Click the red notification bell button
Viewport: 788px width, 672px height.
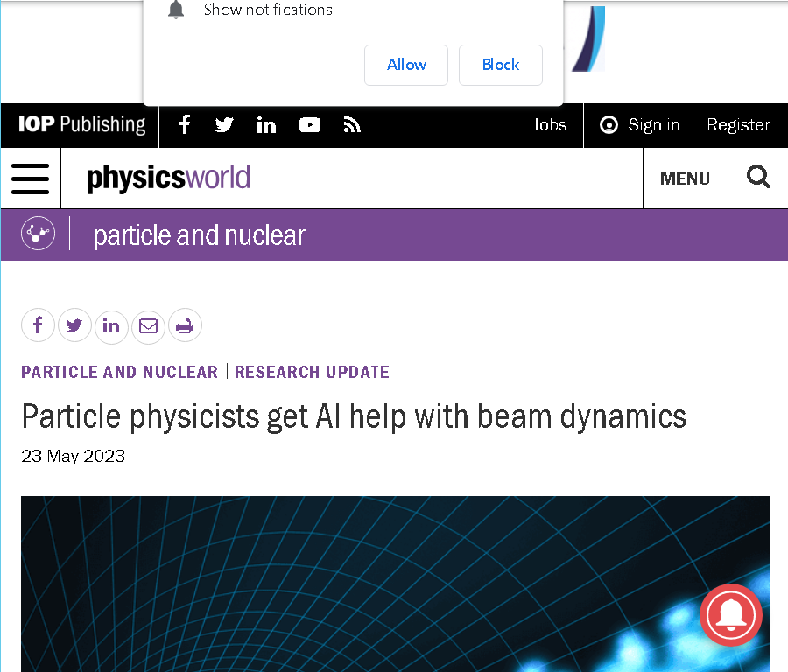(731, 615)
